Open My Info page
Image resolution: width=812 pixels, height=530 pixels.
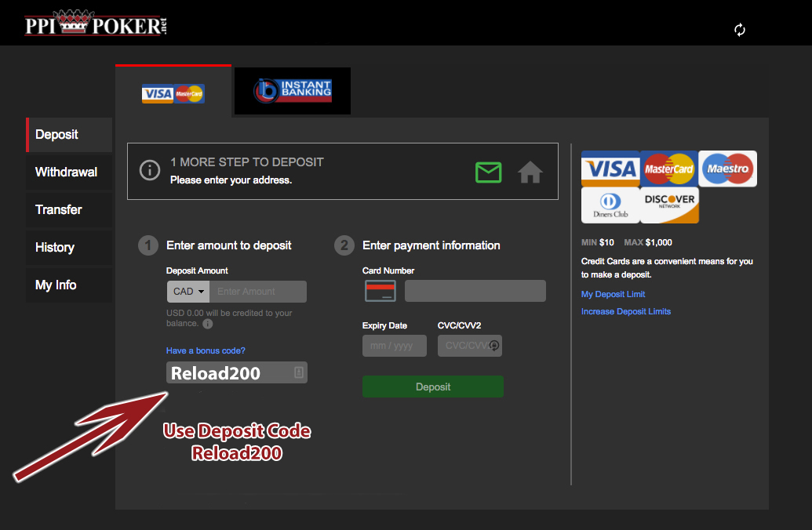69,285
